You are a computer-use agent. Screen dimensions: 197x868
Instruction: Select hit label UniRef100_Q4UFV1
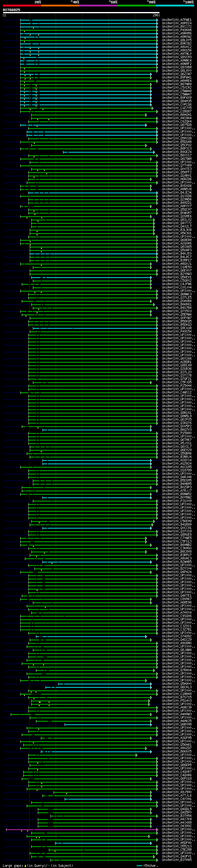(x=176, y=856)
